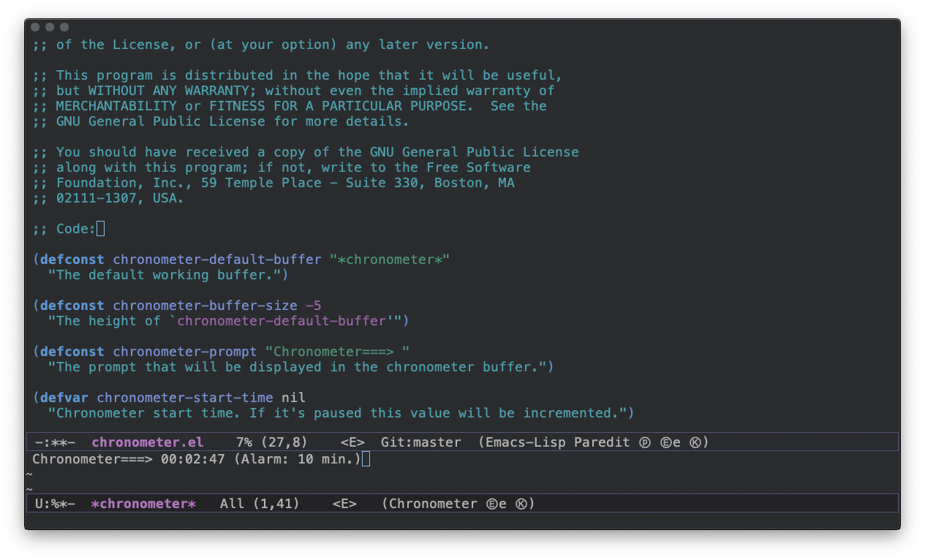
Task: Click the elapsed time 00:02:47
Action: (x=193, y=459)
